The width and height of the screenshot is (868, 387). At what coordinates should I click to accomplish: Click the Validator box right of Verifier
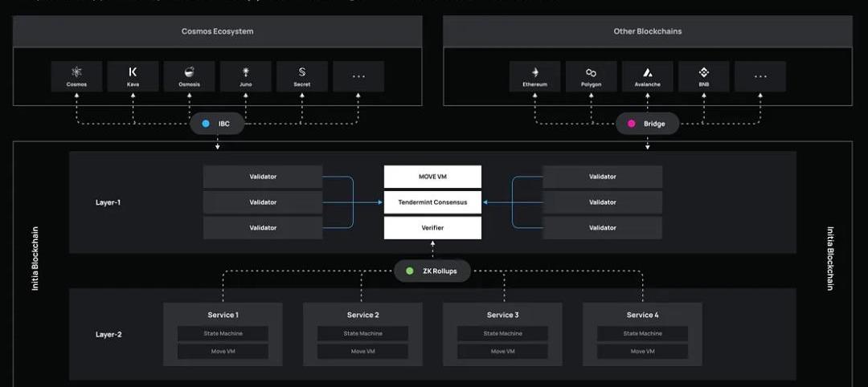[602, 228]
